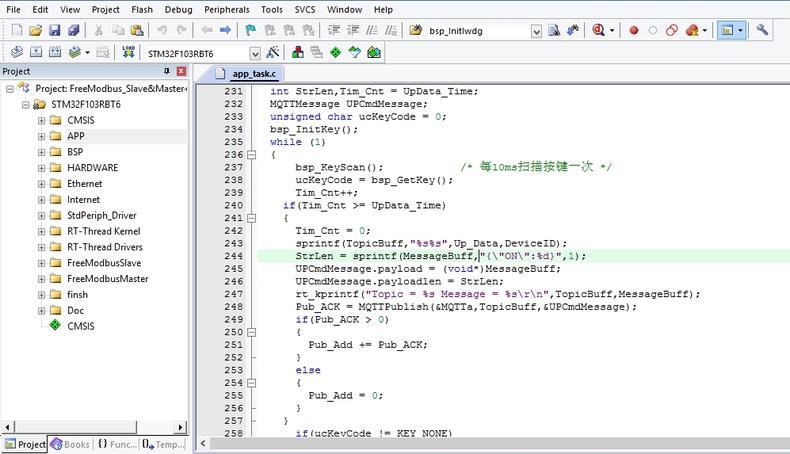Image resolution: width=790 pixels, height=454 pixels.
Task: Expand the CMSIS folder in project tree
Action: pyautogui.click(x=41, y=120)
